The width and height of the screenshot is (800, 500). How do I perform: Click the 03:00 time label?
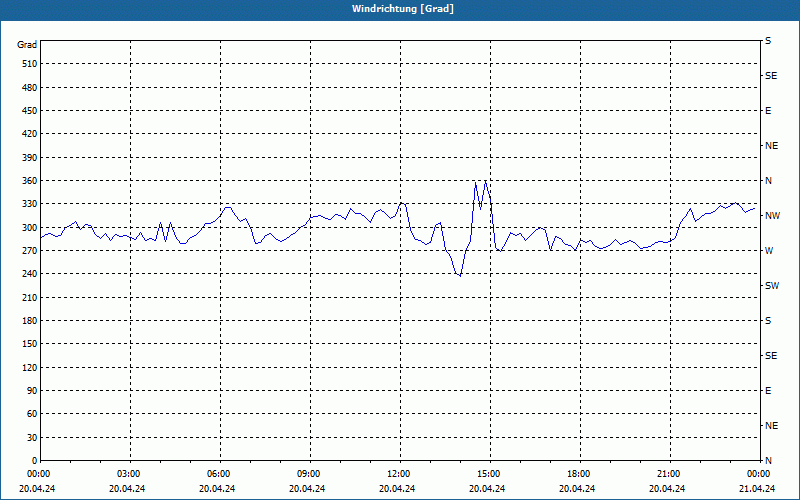click(129, 474)
